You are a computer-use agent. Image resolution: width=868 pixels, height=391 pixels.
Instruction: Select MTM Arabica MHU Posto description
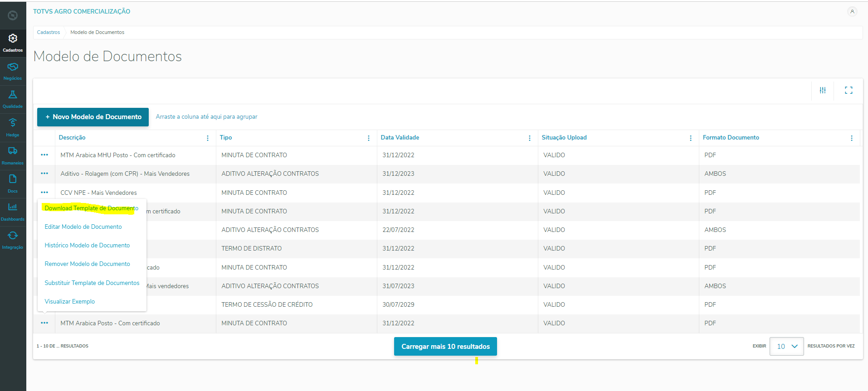pos(118,155)
